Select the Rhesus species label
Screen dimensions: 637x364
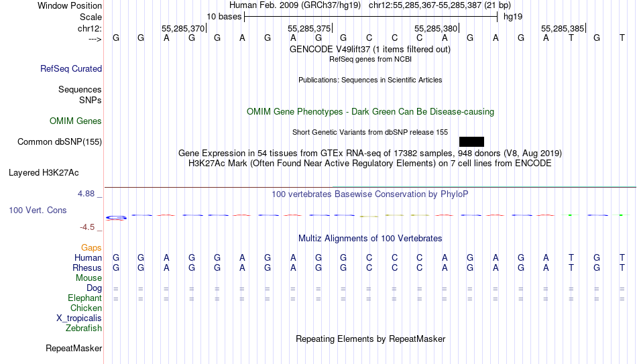(87, 268)
